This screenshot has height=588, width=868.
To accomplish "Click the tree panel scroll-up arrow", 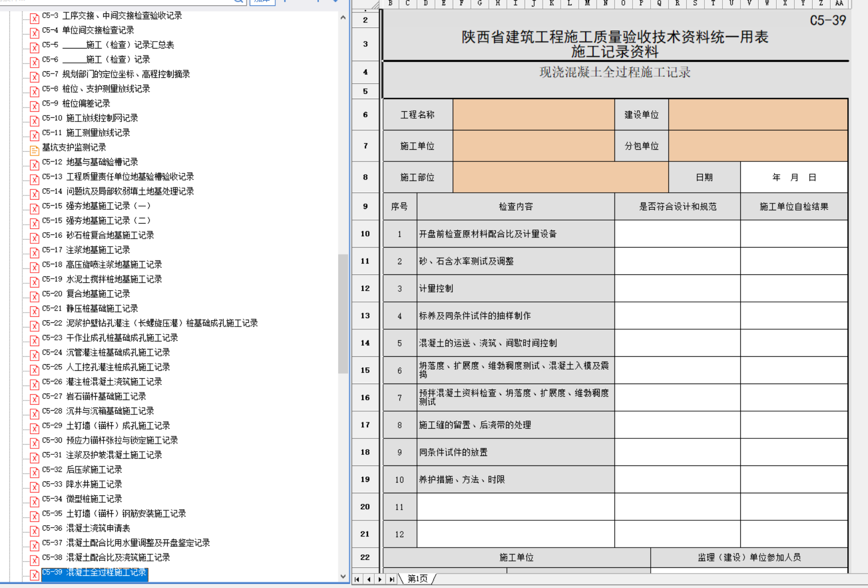I will 343,18.
